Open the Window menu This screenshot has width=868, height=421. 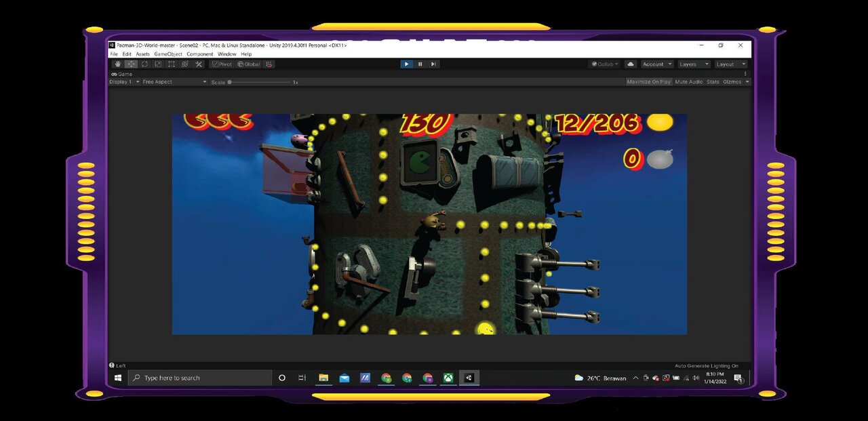click(x=227, y=54)
